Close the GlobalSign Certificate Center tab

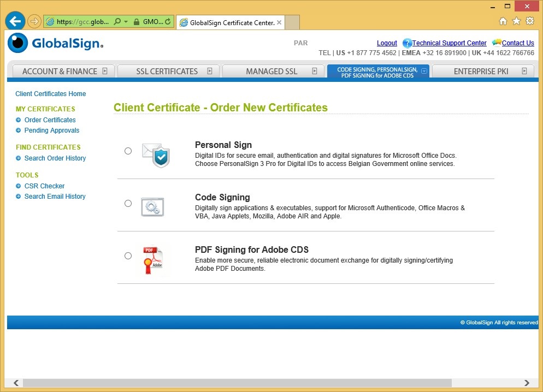pos(279,22)
